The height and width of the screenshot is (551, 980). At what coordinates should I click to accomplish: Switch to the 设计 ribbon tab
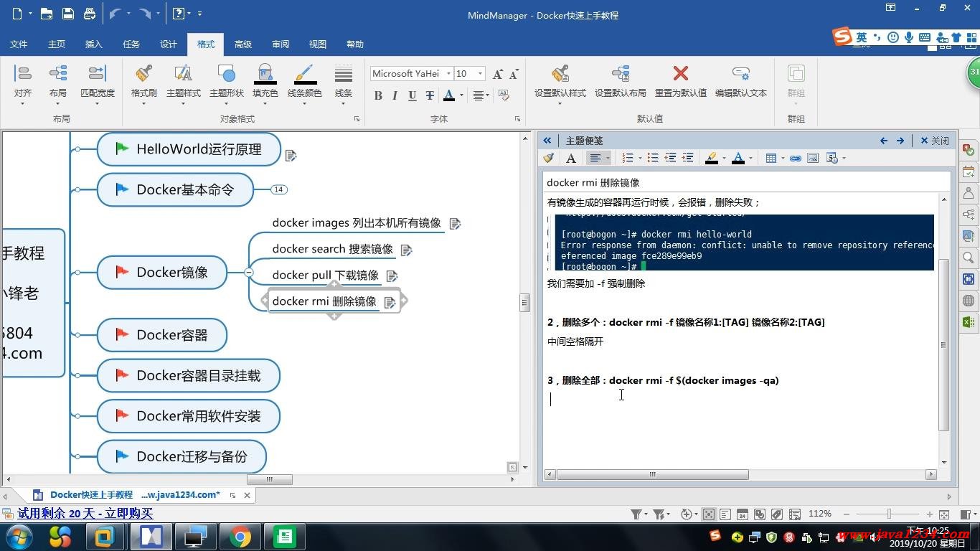coord(169,44)
